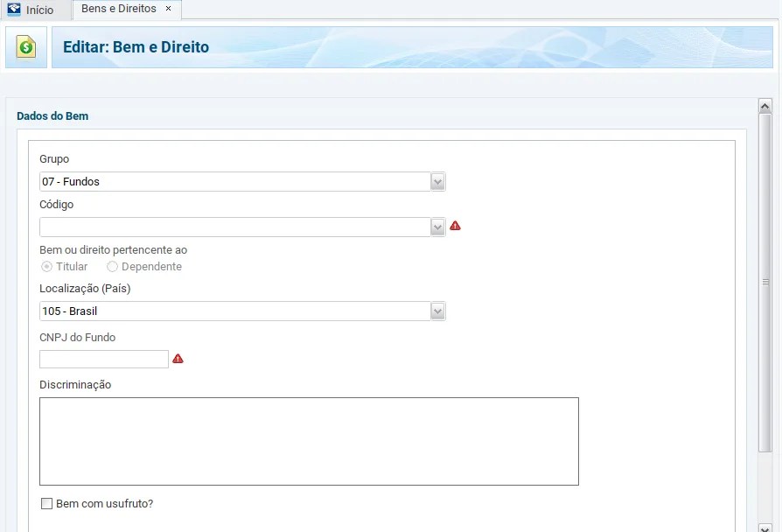
Task: Click the Dados do Bem section heading
Action: 52,115
